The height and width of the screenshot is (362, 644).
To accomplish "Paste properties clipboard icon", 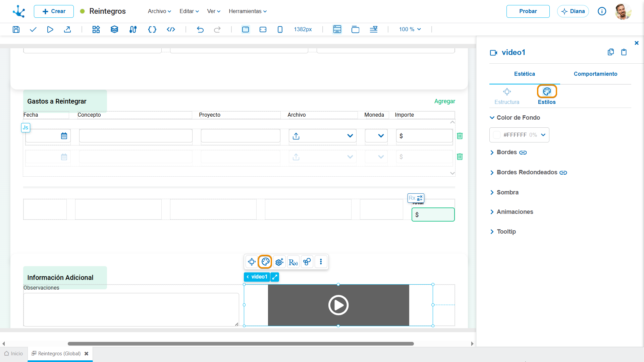I will 624,52.
